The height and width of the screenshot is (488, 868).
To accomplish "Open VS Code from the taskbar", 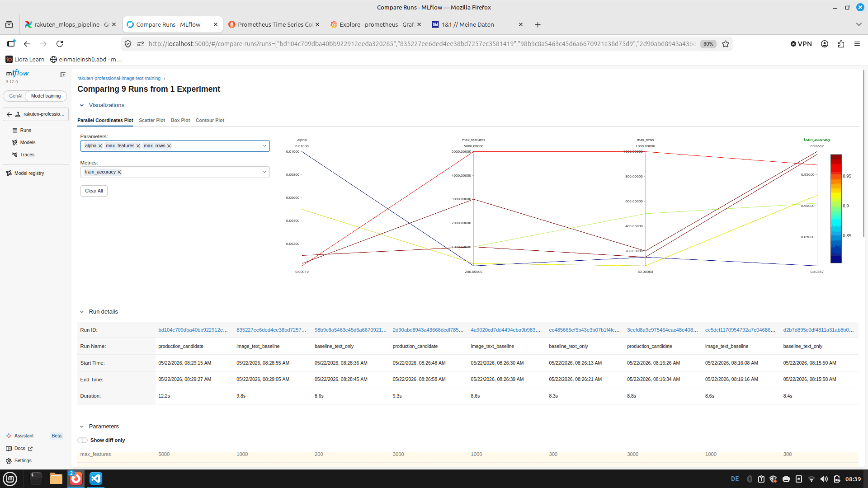I will [96, 479].
